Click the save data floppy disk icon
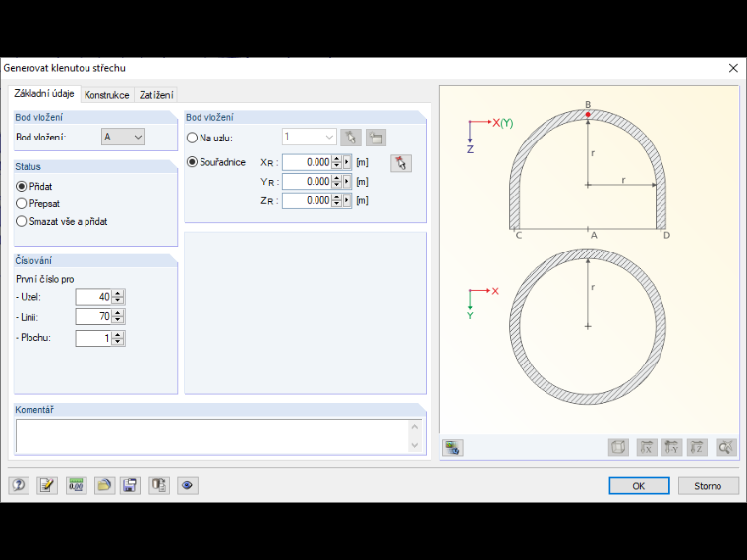747x560 pixels. click(x=130, y=485)
